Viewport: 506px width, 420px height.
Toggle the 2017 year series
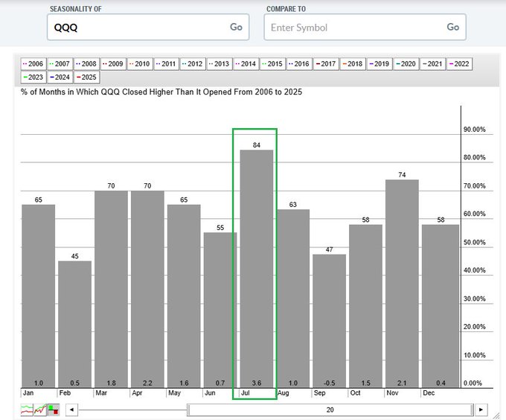tap(326, 64)
